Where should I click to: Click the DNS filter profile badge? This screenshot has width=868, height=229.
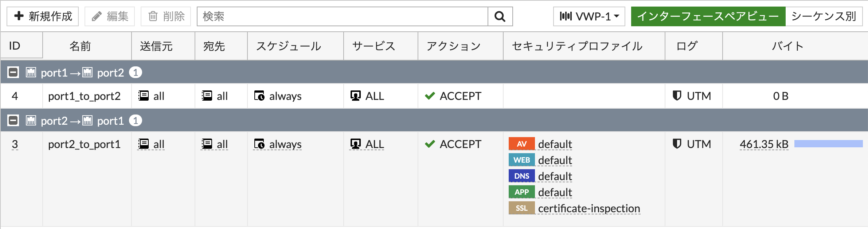point(521,176)
